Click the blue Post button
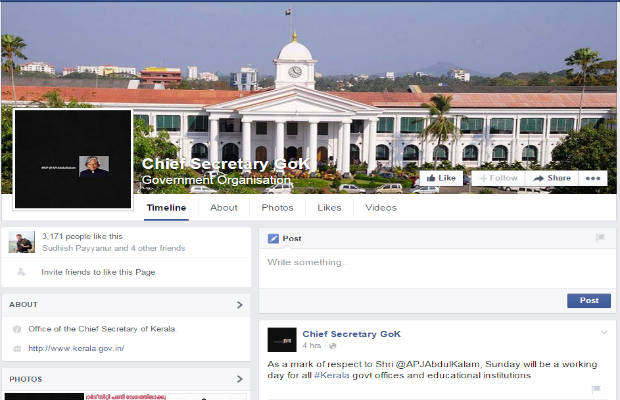This screenshot has height=400, width=620. click(x=589, y=300)
